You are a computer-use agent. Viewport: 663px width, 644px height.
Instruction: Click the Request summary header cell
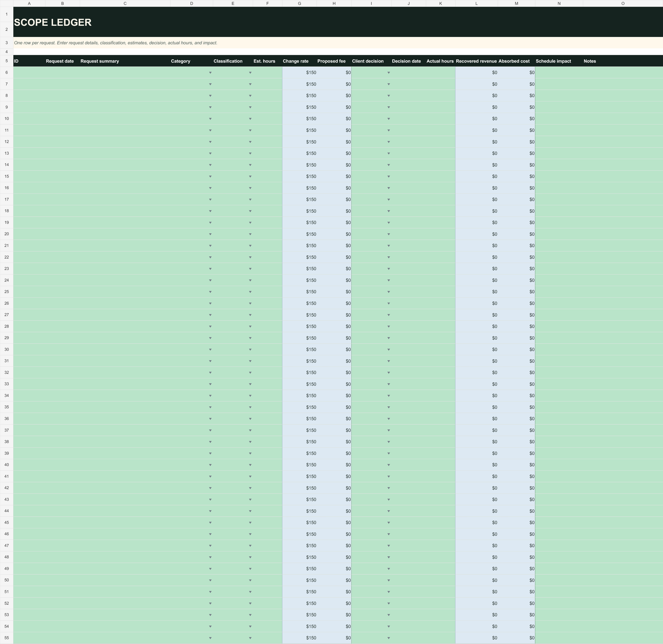(125, 61)
